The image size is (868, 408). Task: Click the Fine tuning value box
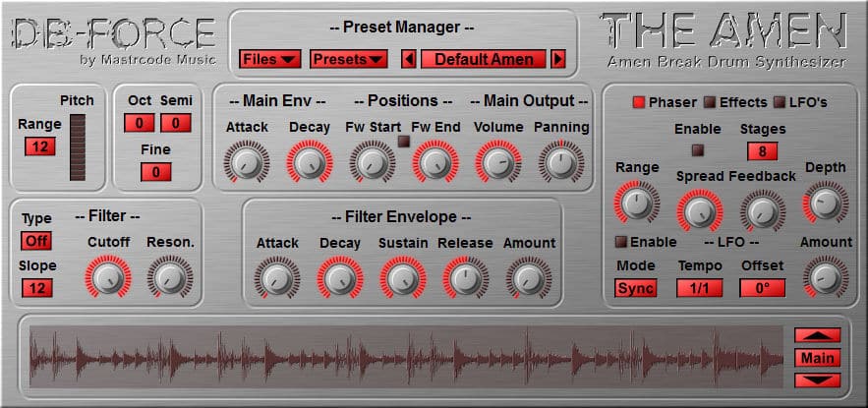pos(156,172)
